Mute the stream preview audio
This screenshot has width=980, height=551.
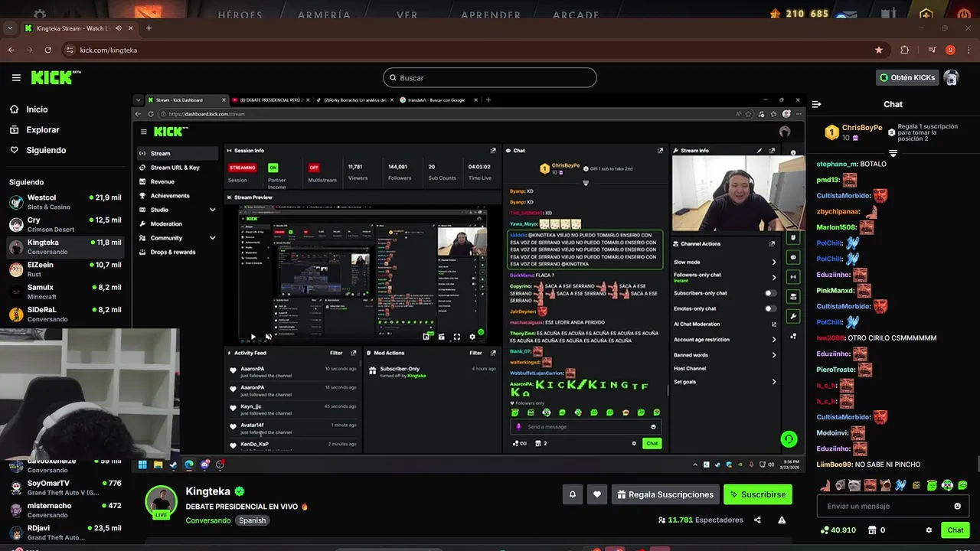(268, 337)
